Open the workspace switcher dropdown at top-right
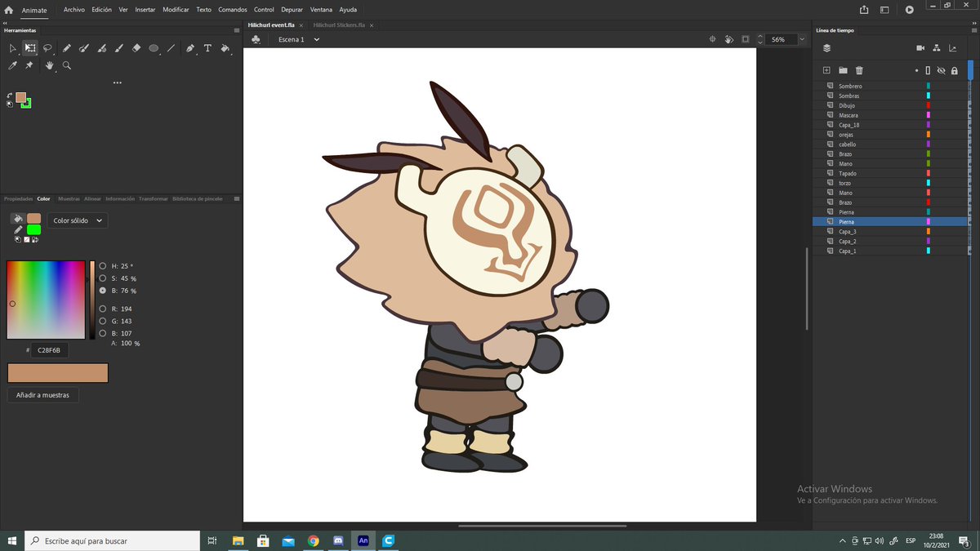 (x=885, y=10)
